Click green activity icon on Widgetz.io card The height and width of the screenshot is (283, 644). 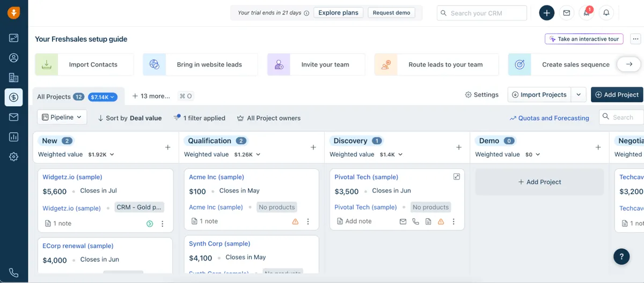[150, 224]
